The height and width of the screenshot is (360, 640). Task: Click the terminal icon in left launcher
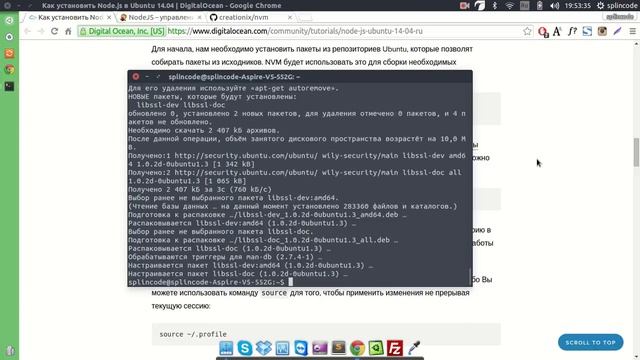click(9, 86)
